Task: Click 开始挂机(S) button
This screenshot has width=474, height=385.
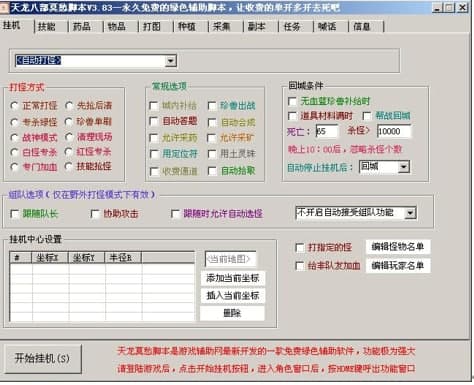Action: click(x=43, y=359)
